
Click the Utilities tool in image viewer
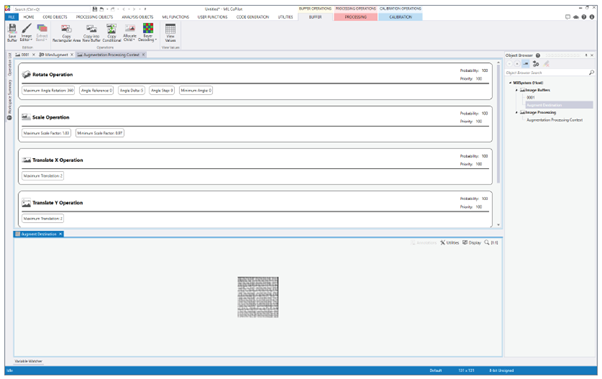[x=450, y=243]
